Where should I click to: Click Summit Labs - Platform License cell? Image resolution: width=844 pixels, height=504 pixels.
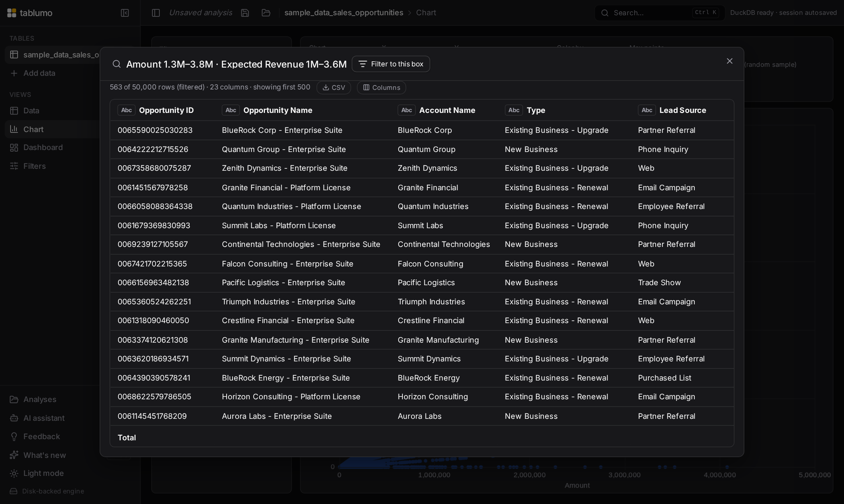coord(279,225)
